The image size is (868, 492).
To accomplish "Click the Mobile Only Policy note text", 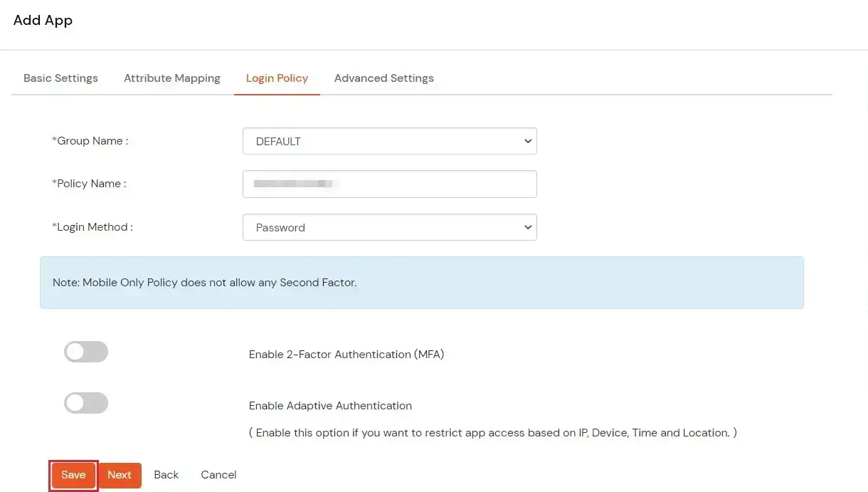I will coord(204,283).
